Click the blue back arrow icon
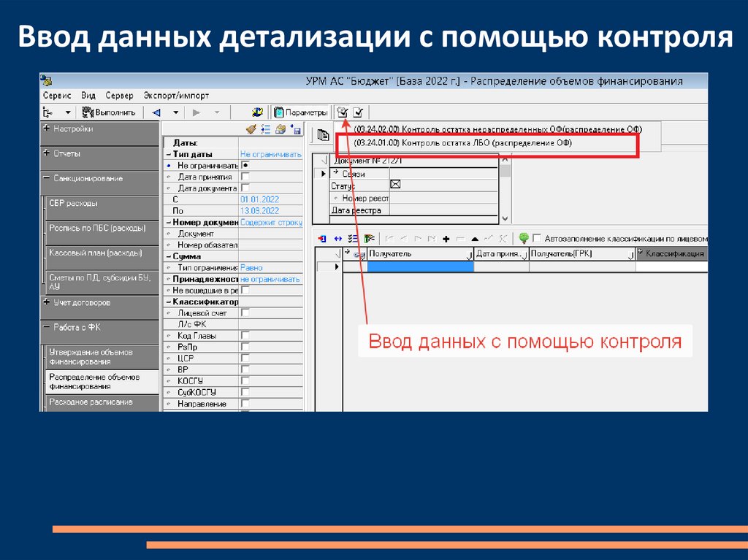Viewport: 748px width, 560px height. [x=156, y=112]
